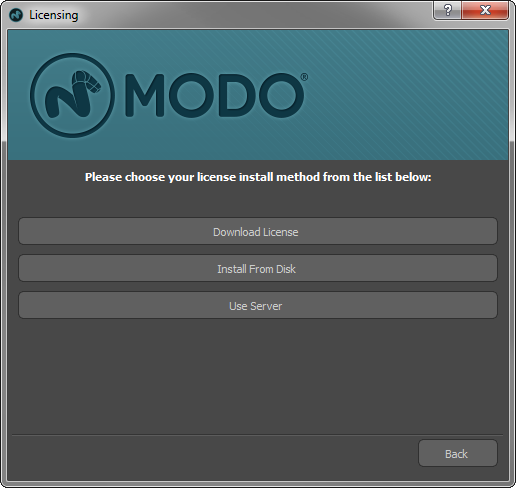The height and width of the screenshot is (488, 516).
Task: Click the MODO icon in the title bar
Action: click(x=16, y=15)
